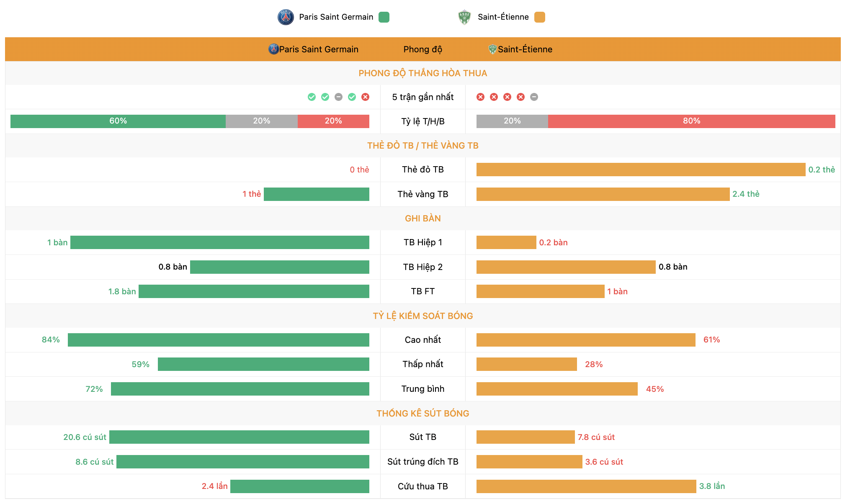Click PSG red loss icon in recent matches
The image size is (845, 504).
click(365, 97)
